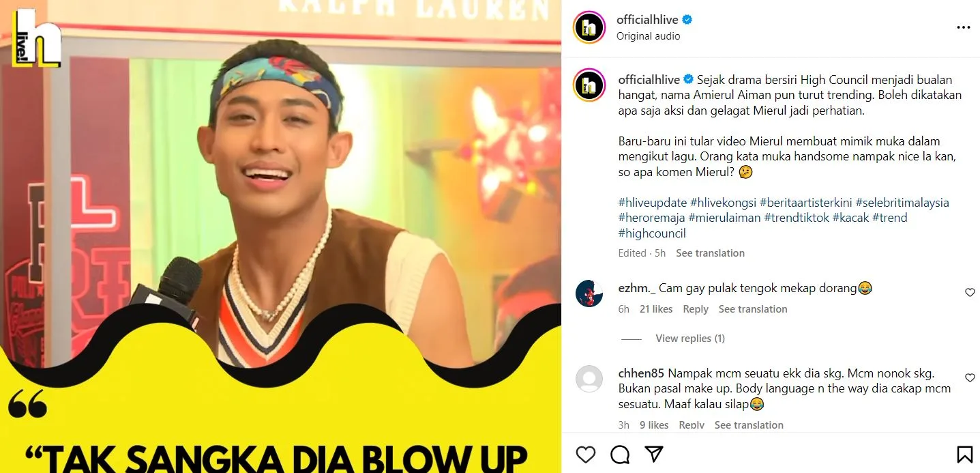980x473 pixels.
Task: Expand View replies (1) under ezhm._ comment
Action: pos(690,339)
